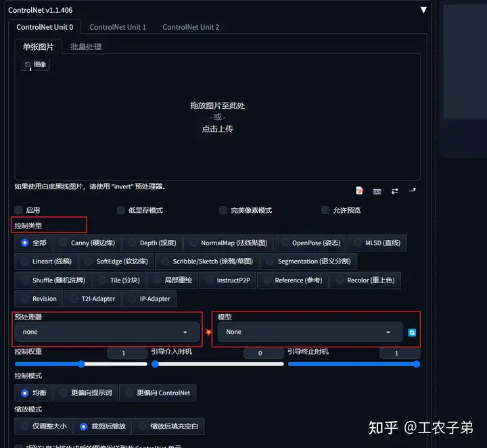Click the refresh models blue icon

pyautogui.click(x=412, y=332)
